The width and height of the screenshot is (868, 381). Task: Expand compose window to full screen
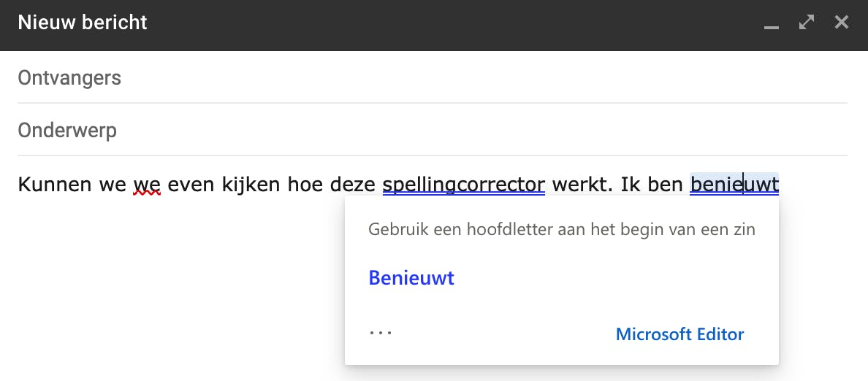point(807,23)
